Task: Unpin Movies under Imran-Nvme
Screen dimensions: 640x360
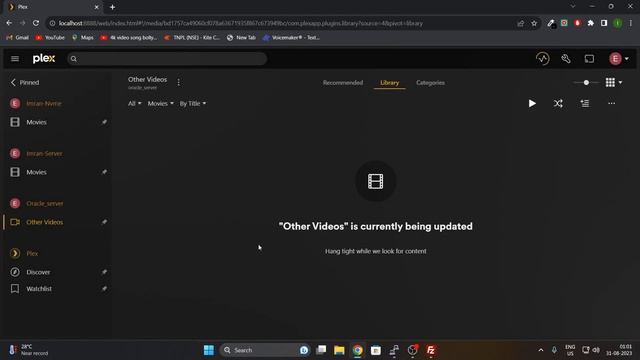Action: (104, 122)
